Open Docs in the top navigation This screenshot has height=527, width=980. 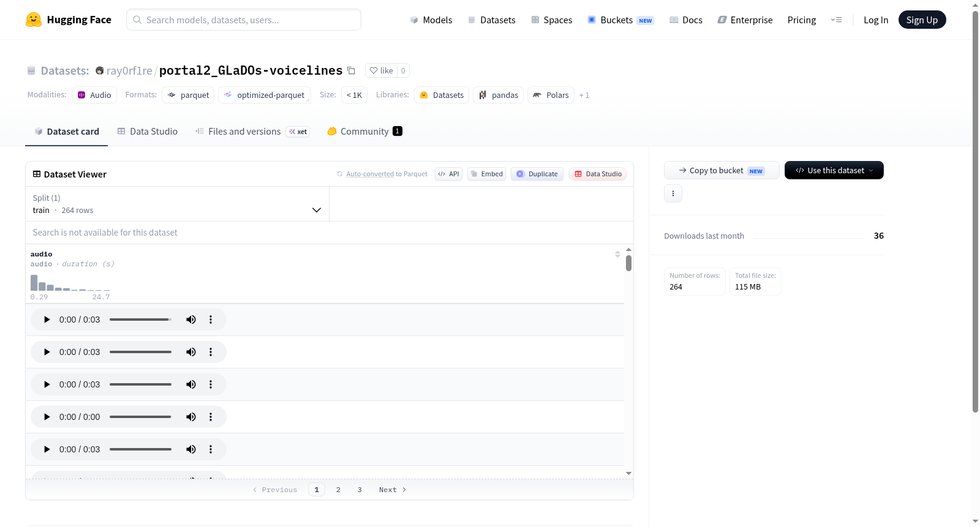tap(686, 20)
